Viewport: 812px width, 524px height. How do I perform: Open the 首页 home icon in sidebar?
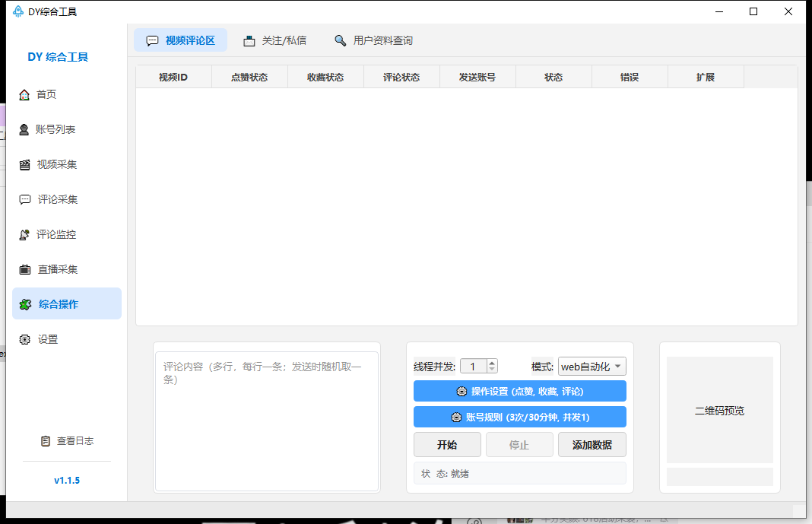[24, 95]
